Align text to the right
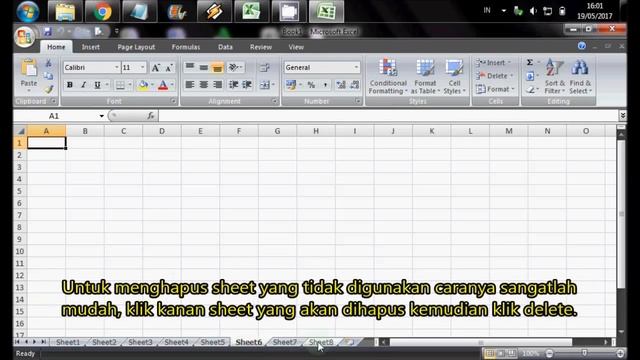 tap(217, 84)
